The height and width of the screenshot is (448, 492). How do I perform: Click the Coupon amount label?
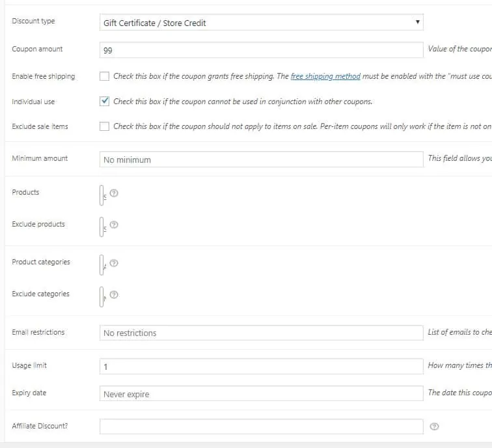click(x=37, y=49)
